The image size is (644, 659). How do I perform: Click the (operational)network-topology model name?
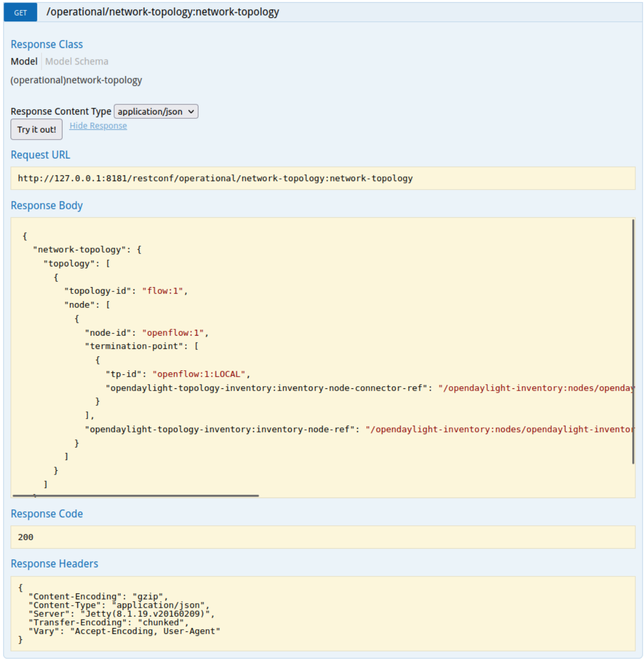[x=76, y=80]
